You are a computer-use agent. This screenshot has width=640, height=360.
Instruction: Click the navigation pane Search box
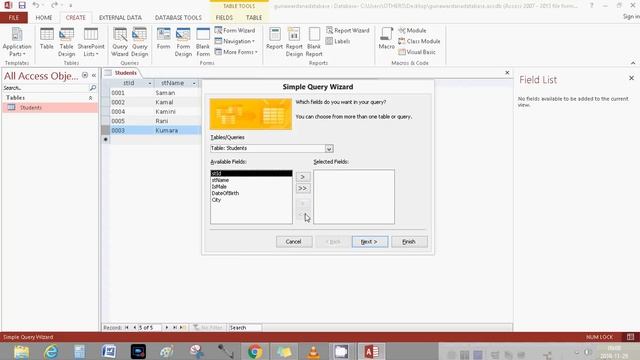coord(46,88)
